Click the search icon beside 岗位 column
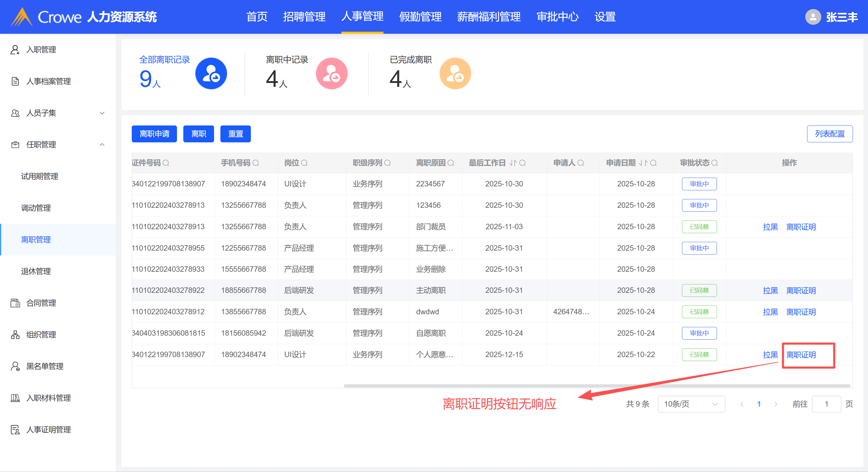 [304, 163]
